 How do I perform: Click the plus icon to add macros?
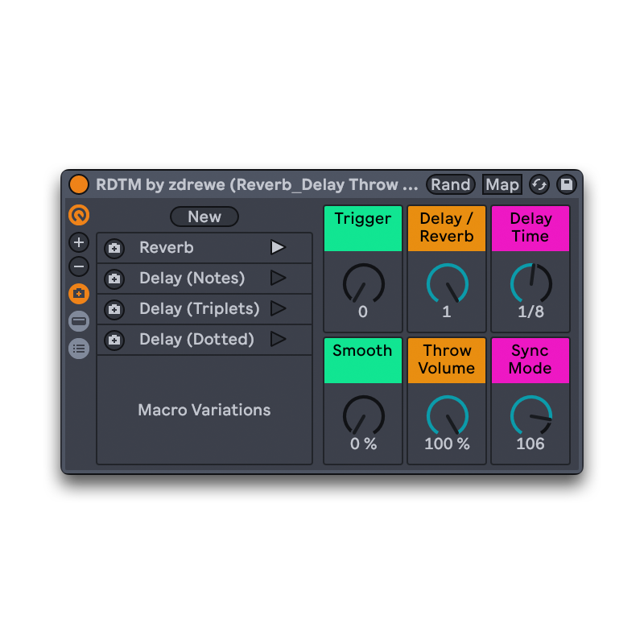[x=79, y=242]
